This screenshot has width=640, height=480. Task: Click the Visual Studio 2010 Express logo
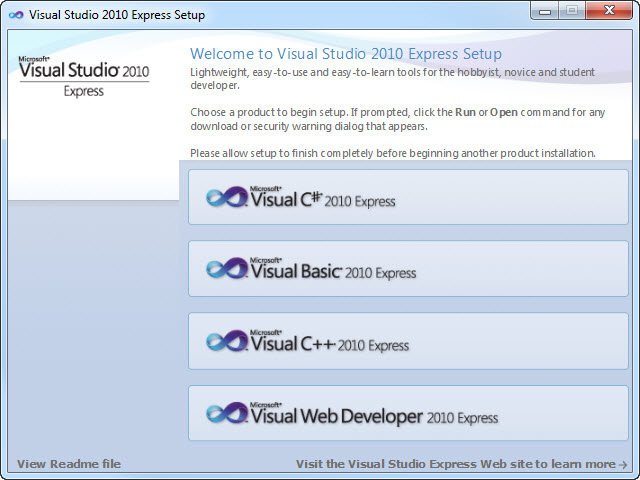pos(84,77)
